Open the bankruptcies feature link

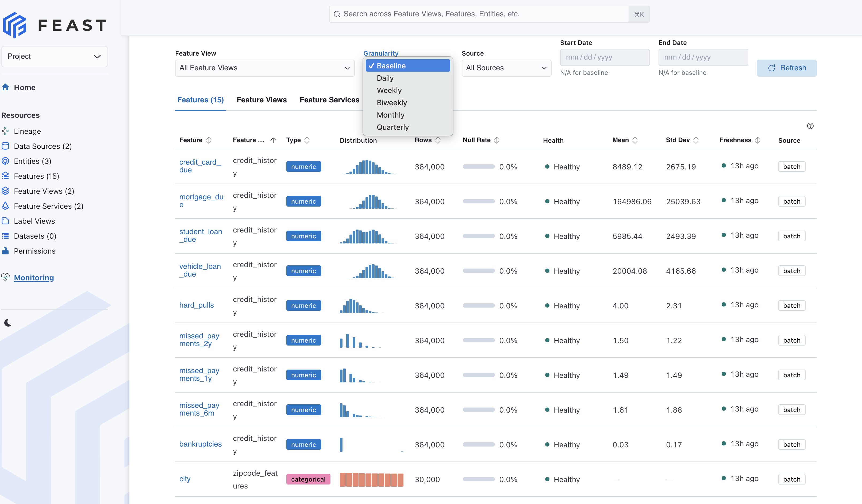201,444
